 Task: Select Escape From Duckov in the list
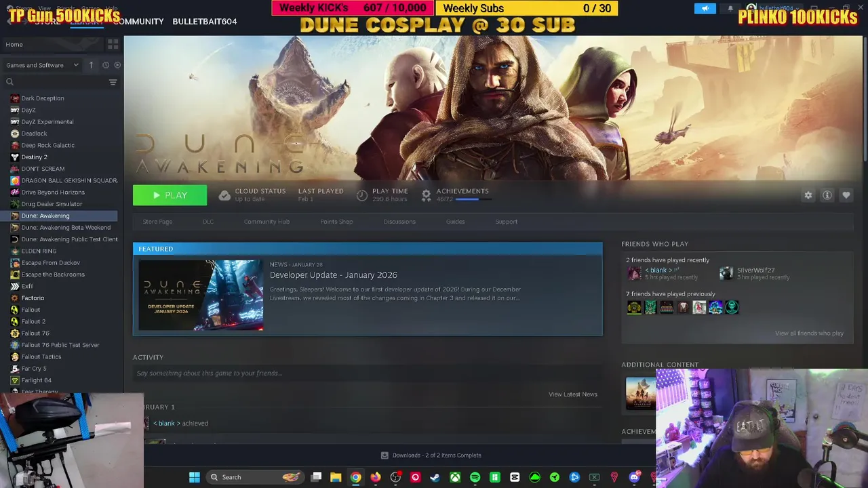point(51,263)
